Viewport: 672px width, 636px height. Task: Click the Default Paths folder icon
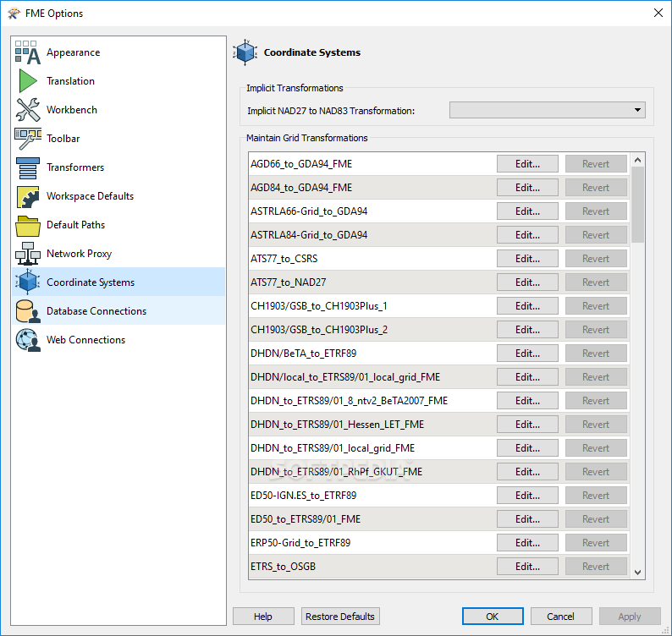pos(28,225)
